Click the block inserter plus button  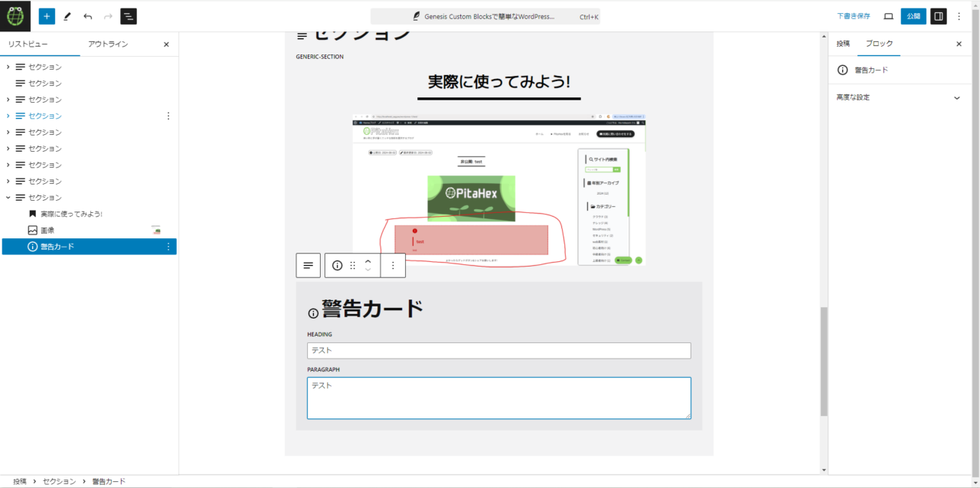[47, 16]
